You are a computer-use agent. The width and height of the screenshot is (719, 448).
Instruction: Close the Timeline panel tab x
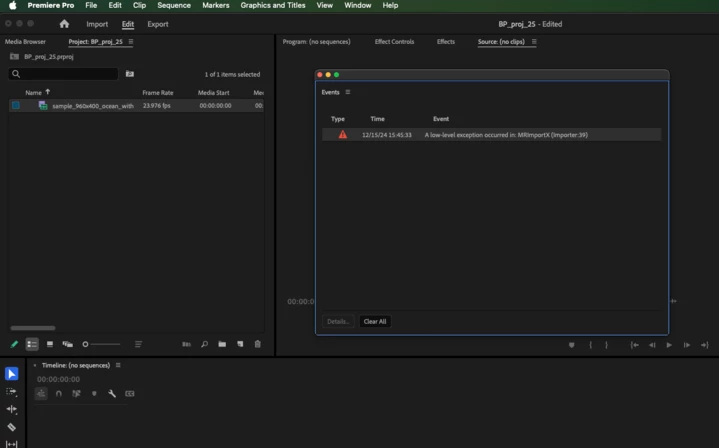[x=35, y=365]
